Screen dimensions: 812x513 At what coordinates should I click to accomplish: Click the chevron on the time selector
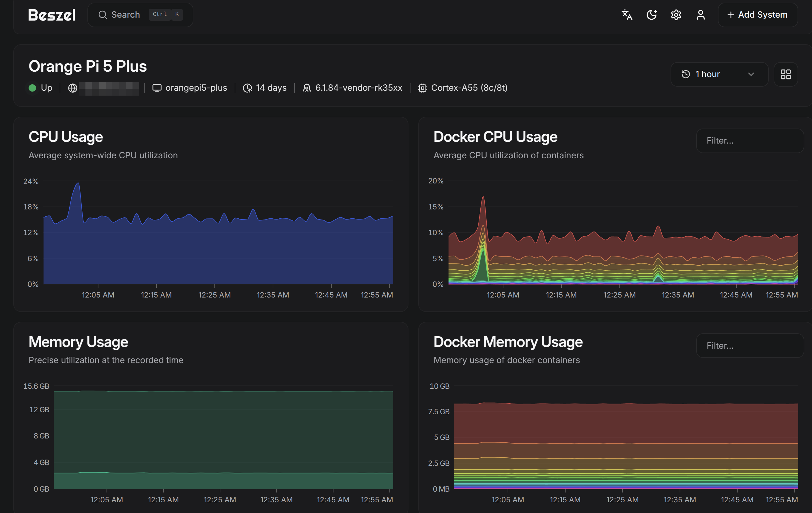click(751, 74)
